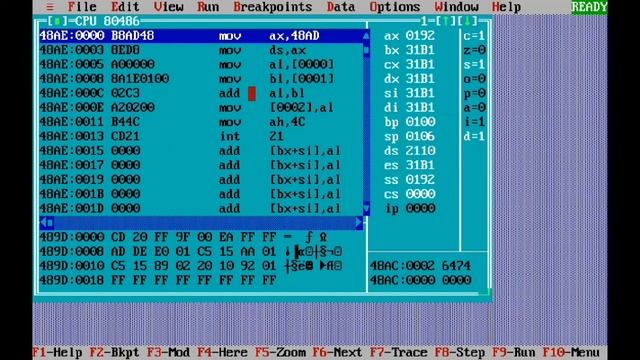The width and height of the screenshot is (640, 360).
Task: Select instruction at address 48AE:0015
Action: pyautogui.click(x=201, y=151)
